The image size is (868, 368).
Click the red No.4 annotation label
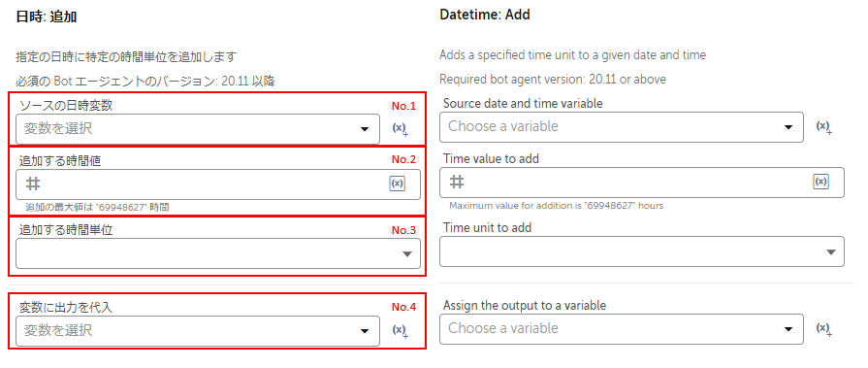point(403,307)
